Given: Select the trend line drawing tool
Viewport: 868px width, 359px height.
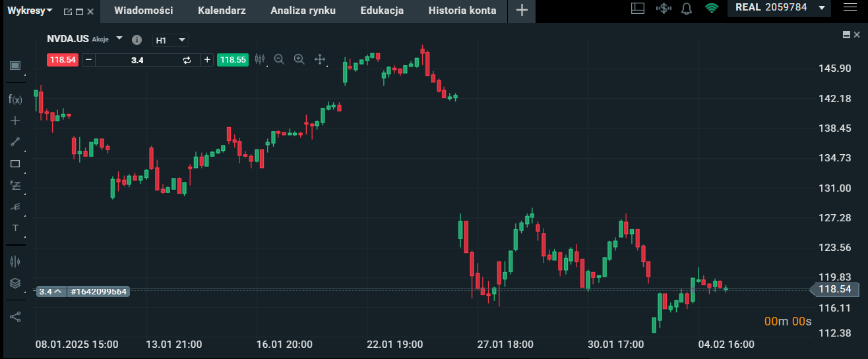Looking at the screenshot, I should 15,142.
